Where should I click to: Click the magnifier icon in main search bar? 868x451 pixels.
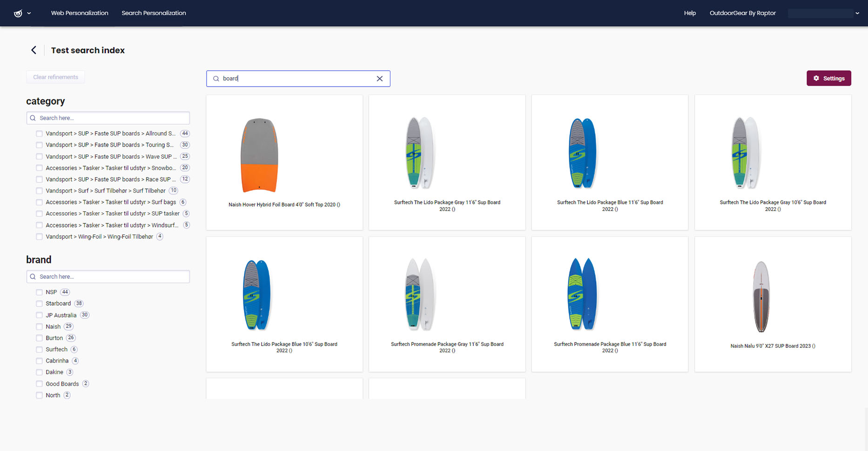216,79
